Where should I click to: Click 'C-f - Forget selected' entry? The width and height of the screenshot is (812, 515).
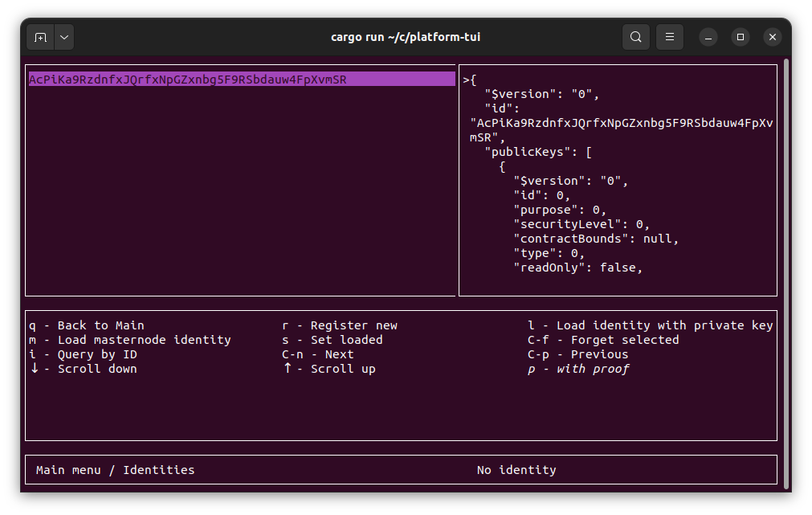pos(603,340)
